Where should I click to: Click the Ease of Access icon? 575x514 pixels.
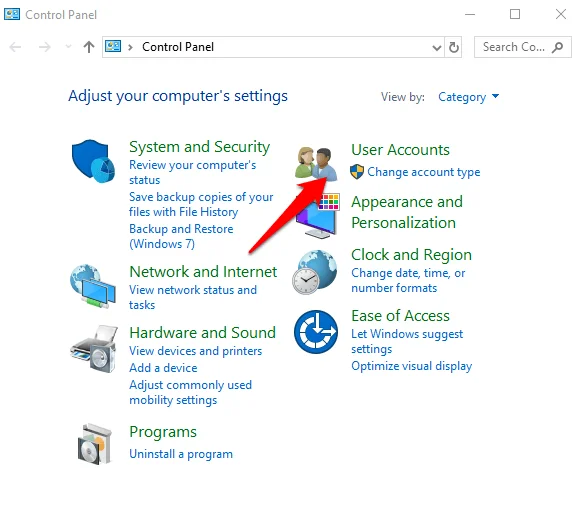point(316,332)
